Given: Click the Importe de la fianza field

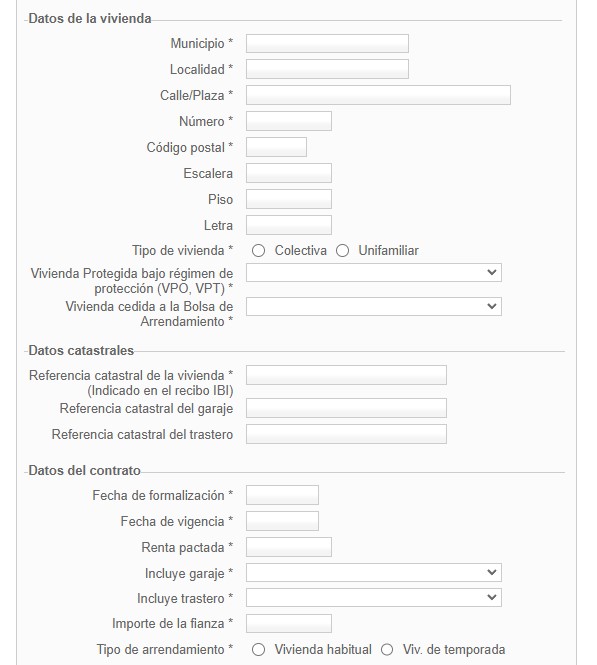Looking at the screenshot, I should tap(289, 623).
